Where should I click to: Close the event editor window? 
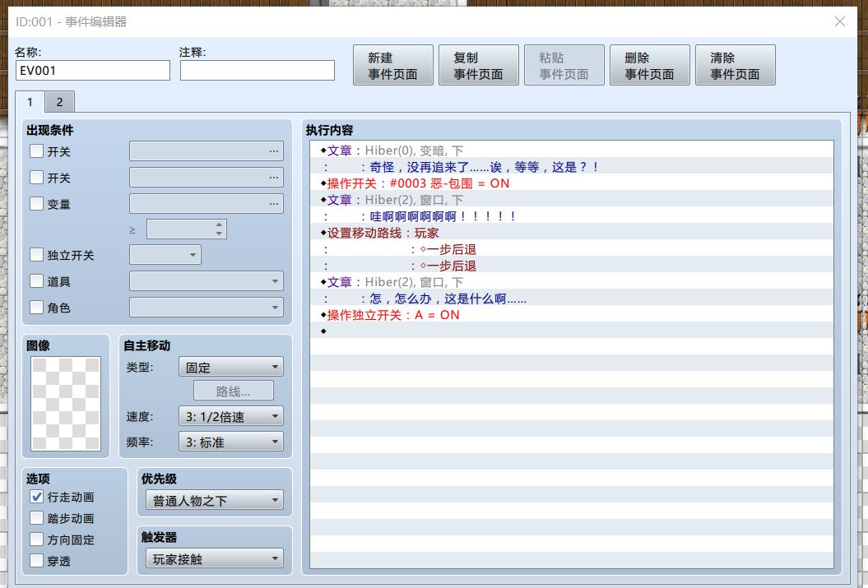click(x=840, y=21)
